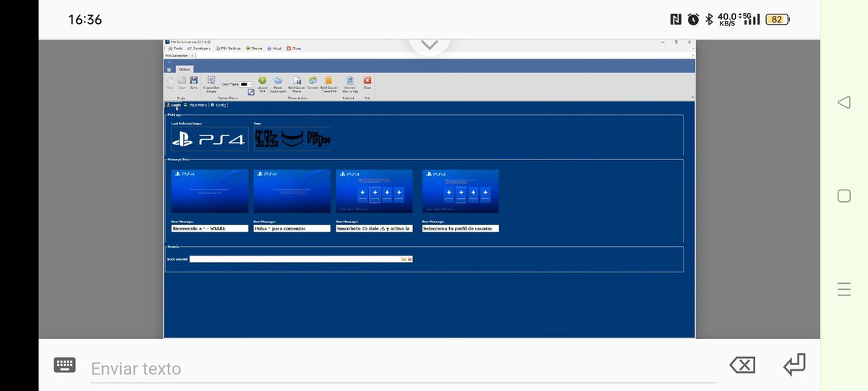The image size is (868, 391).
Task: Open the About menu
Action: click(274, 49)
